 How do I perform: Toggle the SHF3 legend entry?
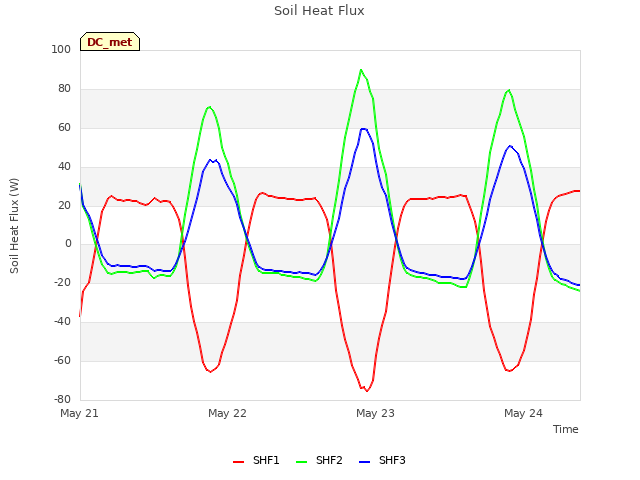382,460
